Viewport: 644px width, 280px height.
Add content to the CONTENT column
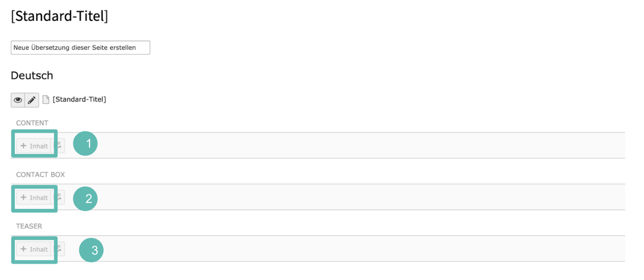pos(34,146)
